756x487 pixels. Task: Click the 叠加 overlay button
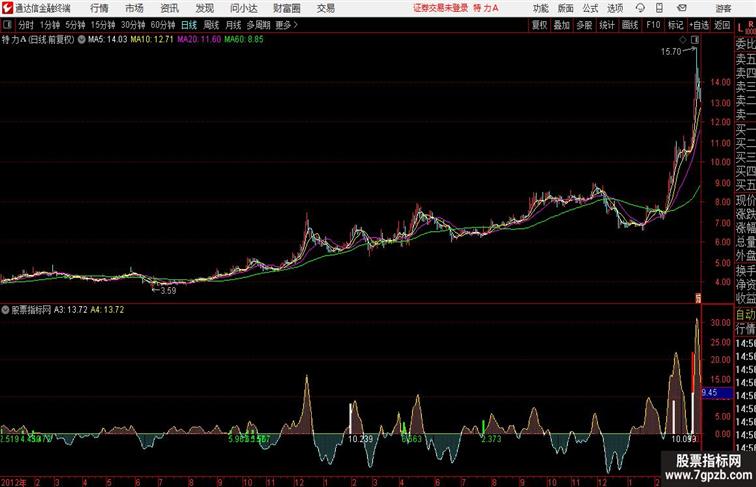coord(561,25)
